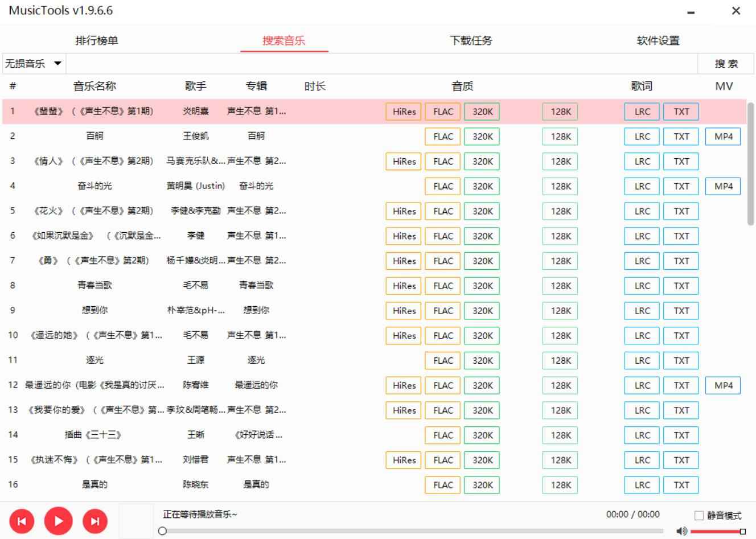Image resolution: width=756 pixels, height=539 pixels.
Task: Download 128K version of 青春当歌
Action: [x=559, y=286]
